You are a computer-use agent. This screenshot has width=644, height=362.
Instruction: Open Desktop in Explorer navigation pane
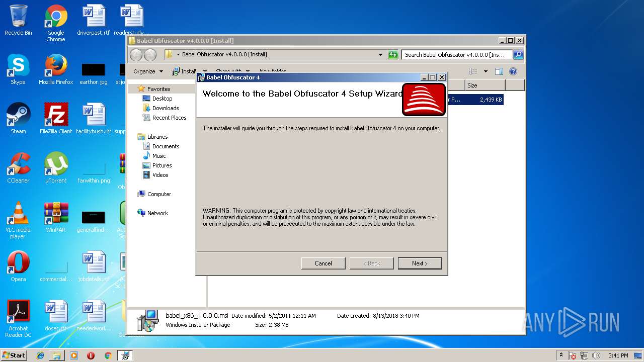point(162,99)
